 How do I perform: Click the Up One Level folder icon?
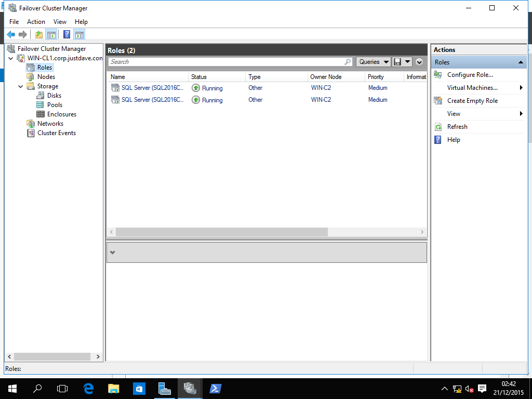tap(38, 35)
